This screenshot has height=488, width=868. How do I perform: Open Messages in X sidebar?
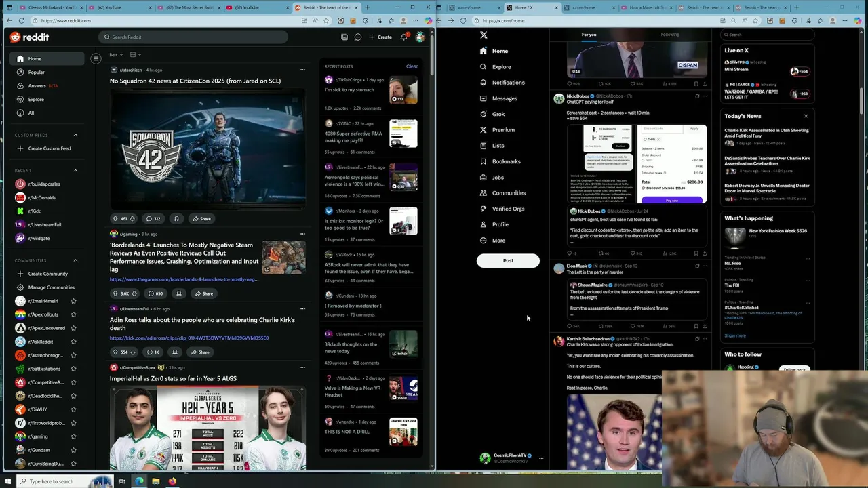[x=498, y=98]
